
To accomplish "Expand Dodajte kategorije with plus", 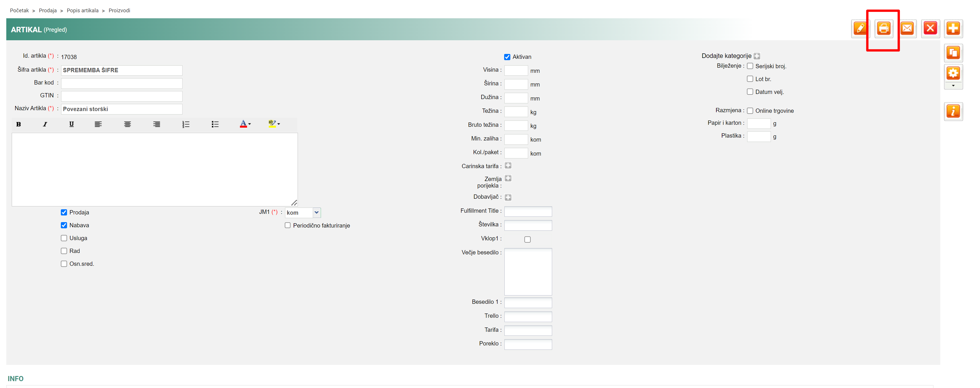I will click(x=757, y=56).
